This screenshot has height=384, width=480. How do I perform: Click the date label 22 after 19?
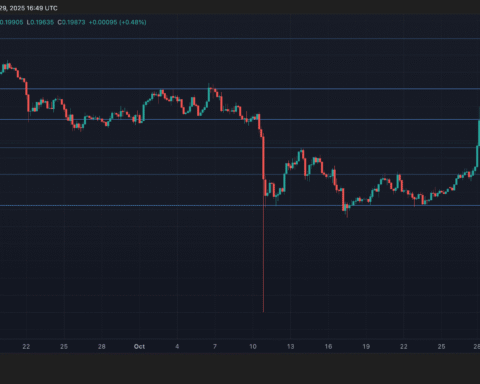tap(404, 347)
